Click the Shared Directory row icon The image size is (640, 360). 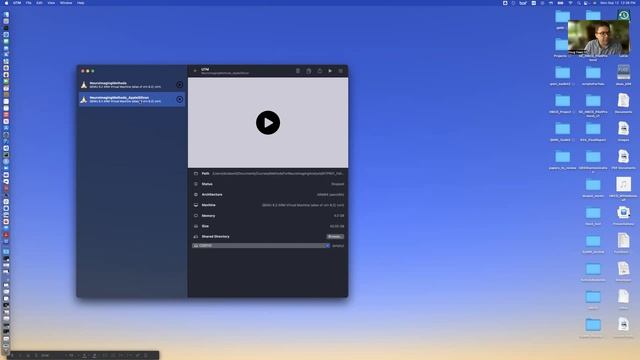pos(196,236)
